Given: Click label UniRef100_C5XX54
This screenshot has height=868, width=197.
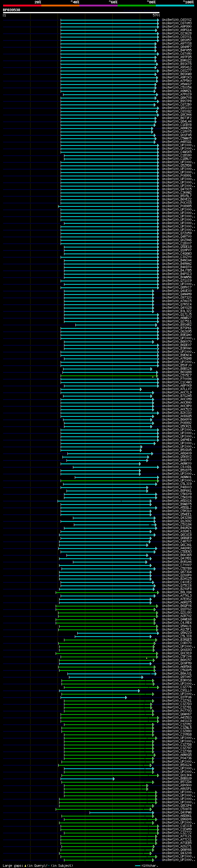Looking at the screenshot, I should click(x=177, y=88).
